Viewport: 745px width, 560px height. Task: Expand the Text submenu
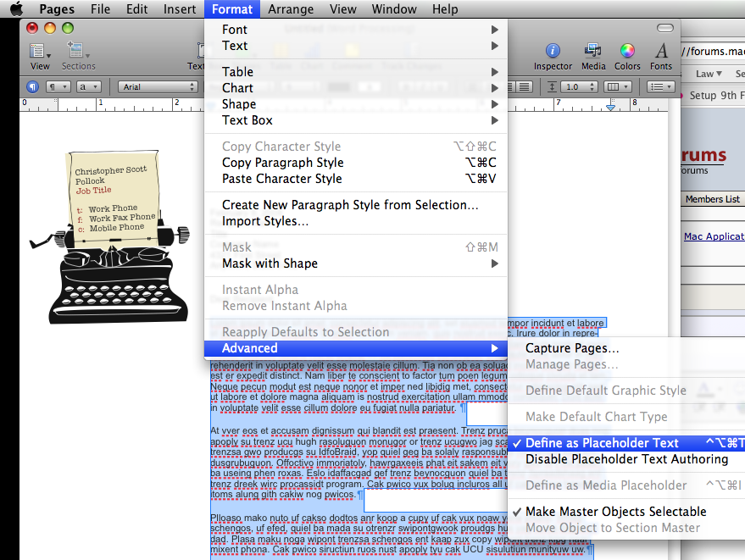356,46
